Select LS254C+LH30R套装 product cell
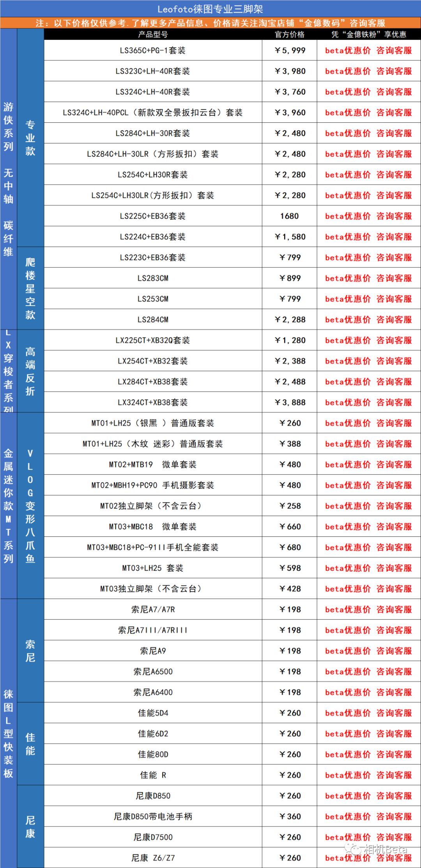The height and width of the screenshot is (868, 421). tap(153, 174)
